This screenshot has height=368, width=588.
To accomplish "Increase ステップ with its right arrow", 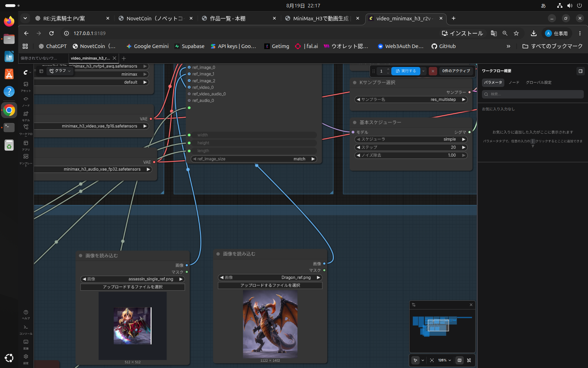I will [x=464, y=148].
